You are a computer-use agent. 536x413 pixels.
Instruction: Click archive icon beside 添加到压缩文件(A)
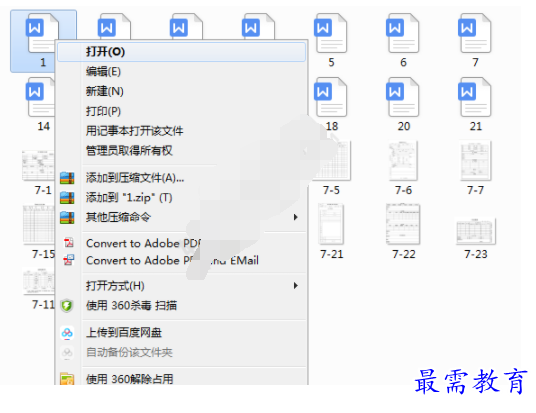pos(67,178)
